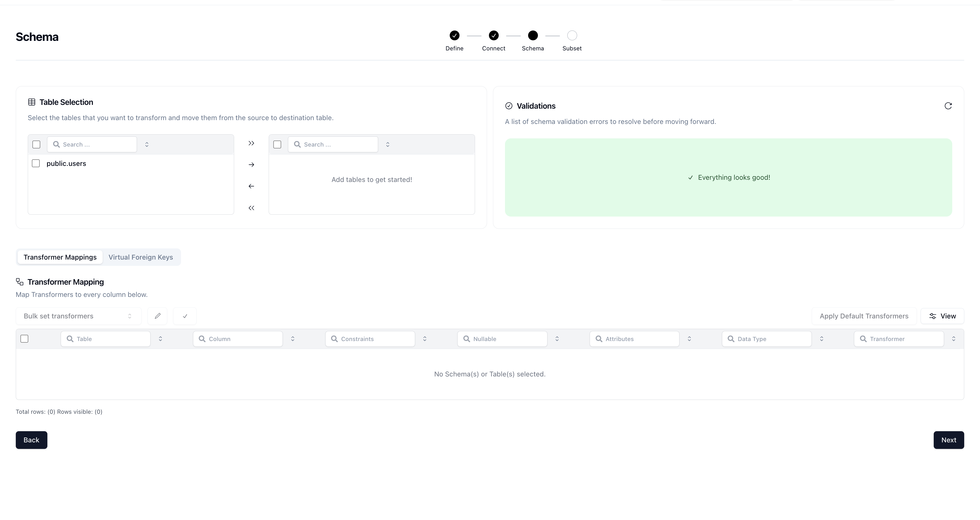Toggle select-all checkbox in transformer mapping table
Image resolution: width=980 pixels, height=520 pixels.
[x=24, y=339]
